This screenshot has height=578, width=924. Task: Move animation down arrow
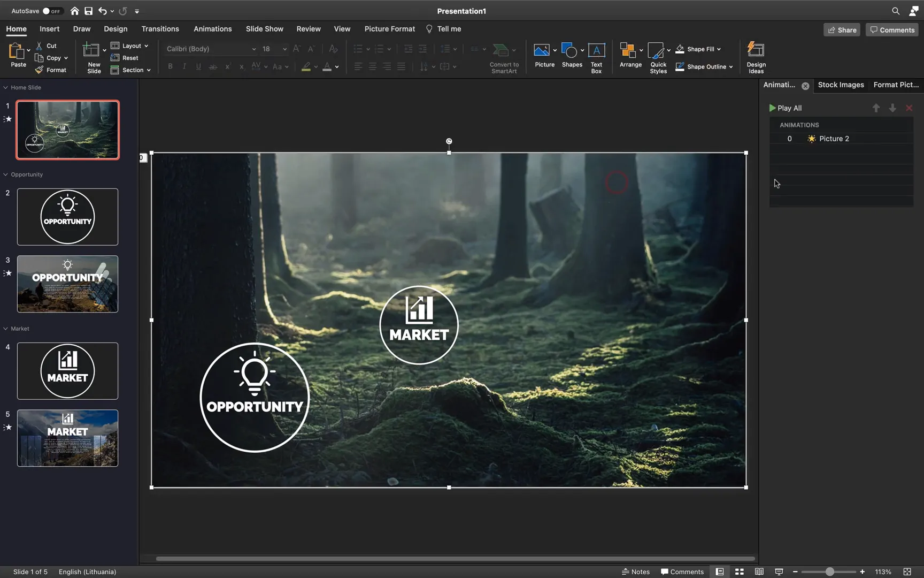(892, 108)
